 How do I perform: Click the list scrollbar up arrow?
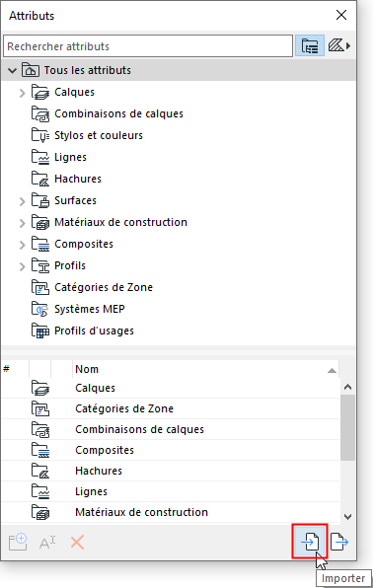pos(348,387)
